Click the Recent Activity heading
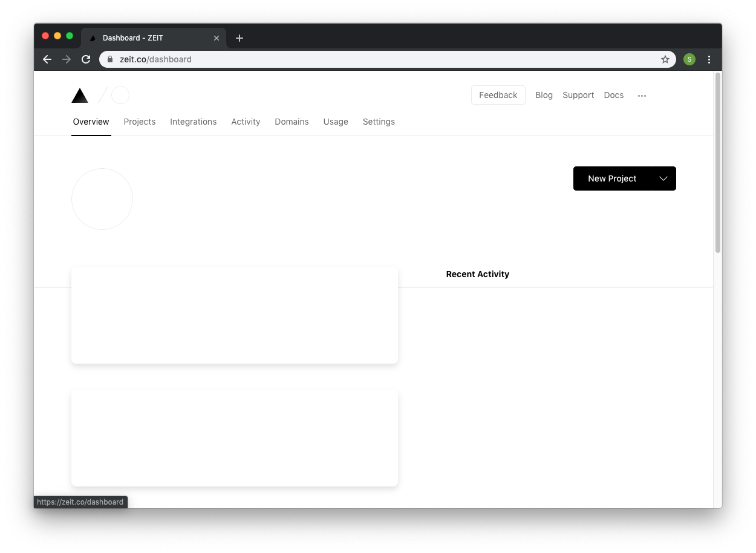The width and height of the screenshot is (756, 553). point(478,274)
